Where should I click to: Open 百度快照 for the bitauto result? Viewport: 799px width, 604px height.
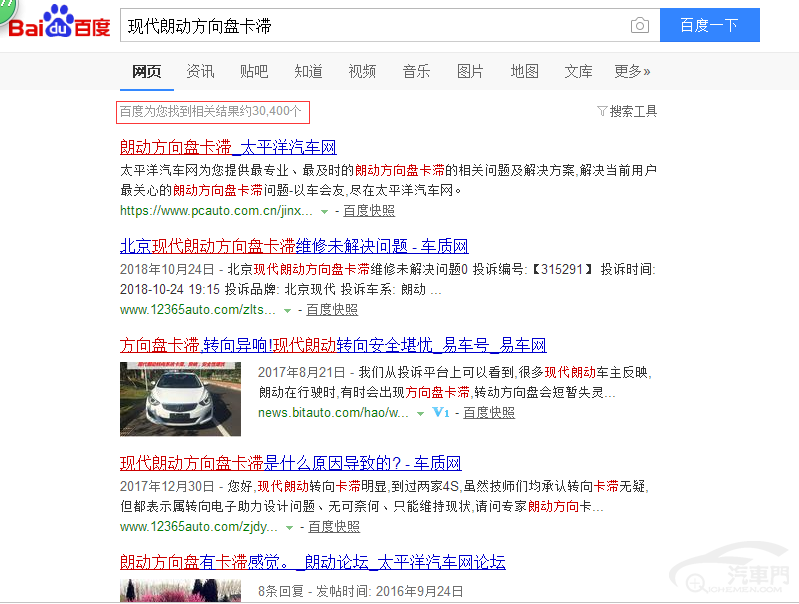[489, 412]
